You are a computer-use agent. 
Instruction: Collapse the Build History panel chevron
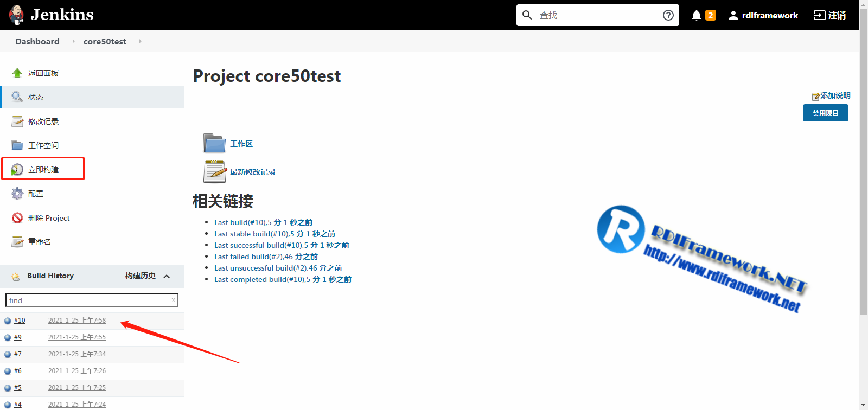pos(167,276)
